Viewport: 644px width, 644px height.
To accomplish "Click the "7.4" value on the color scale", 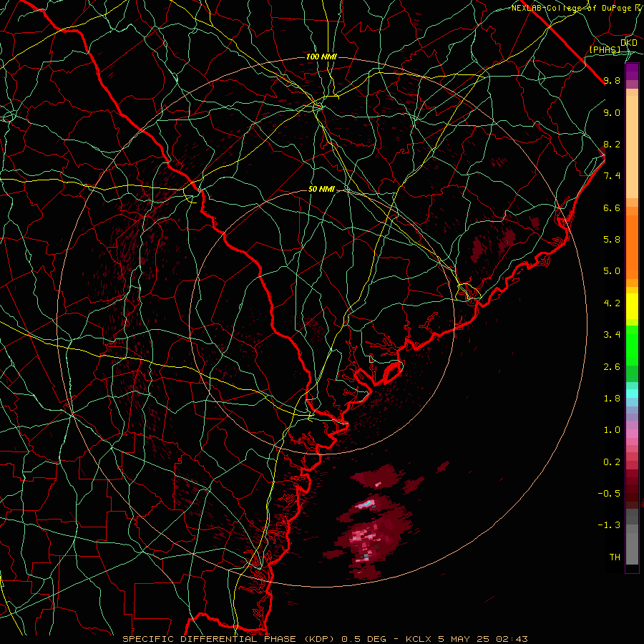I will pos(612,176).
